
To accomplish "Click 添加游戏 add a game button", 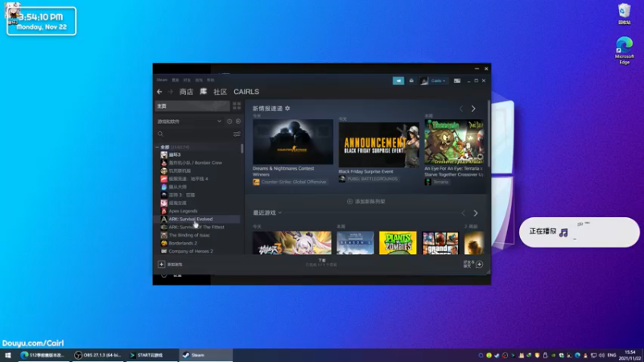I will (171, 265).
